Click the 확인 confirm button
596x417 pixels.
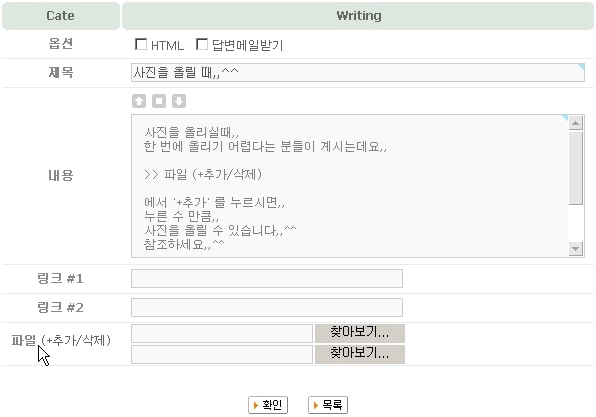268,405
